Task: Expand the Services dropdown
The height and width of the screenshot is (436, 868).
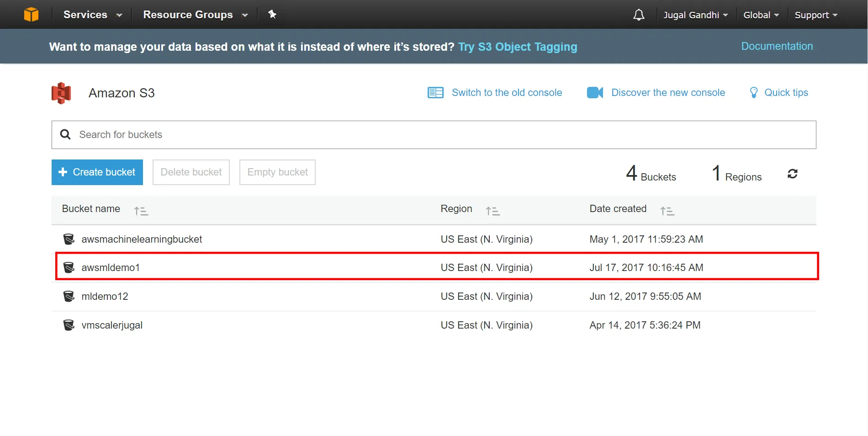Action: (x=93, y=15)
